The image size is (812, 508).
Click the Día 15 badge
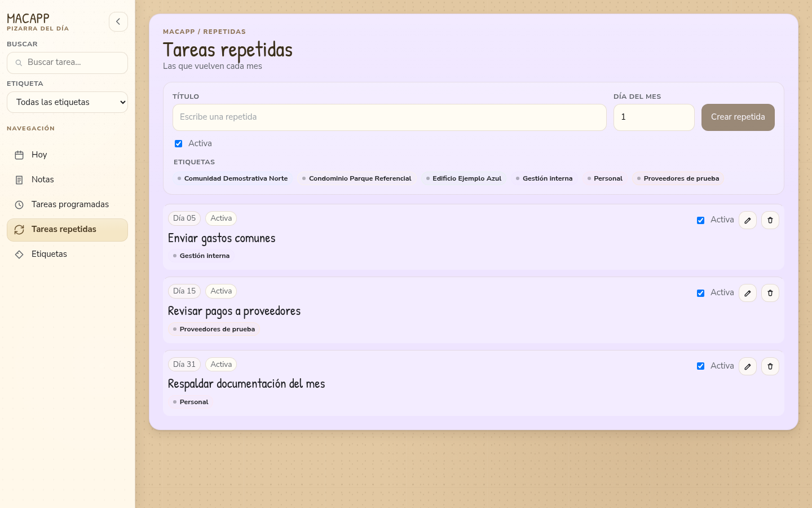pos(184,291)
